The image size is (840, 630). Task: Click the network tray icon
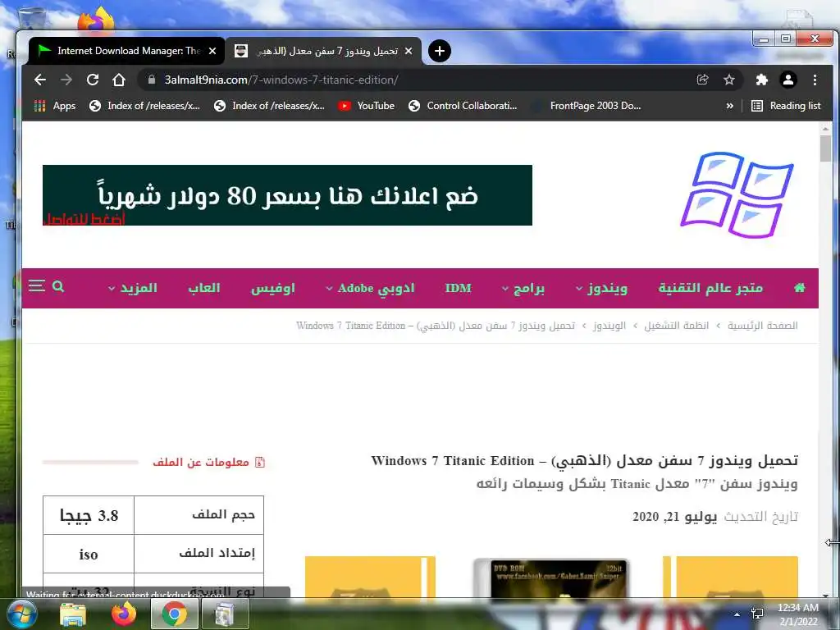click(x=757, y=614)
